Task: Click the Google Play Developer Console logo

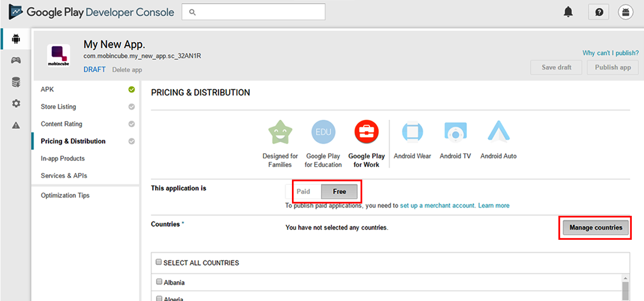Action: [x=92, y=12]
